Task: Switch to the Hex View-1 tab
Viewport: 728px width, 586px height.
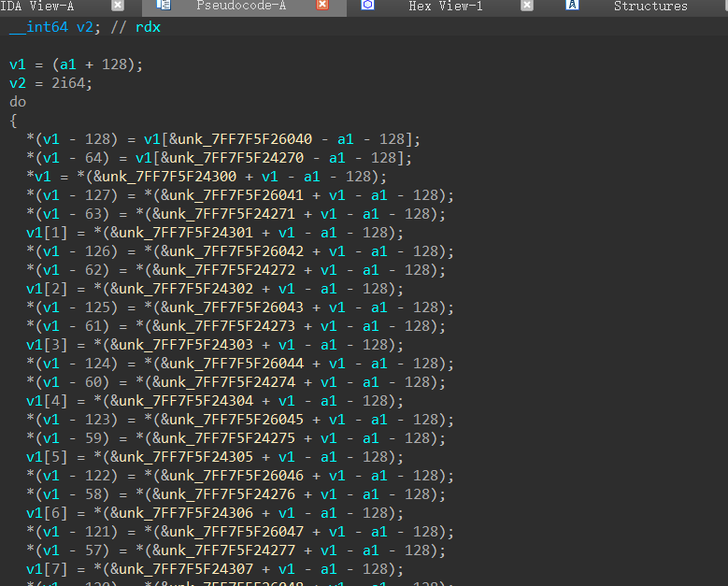Action: 445,7
